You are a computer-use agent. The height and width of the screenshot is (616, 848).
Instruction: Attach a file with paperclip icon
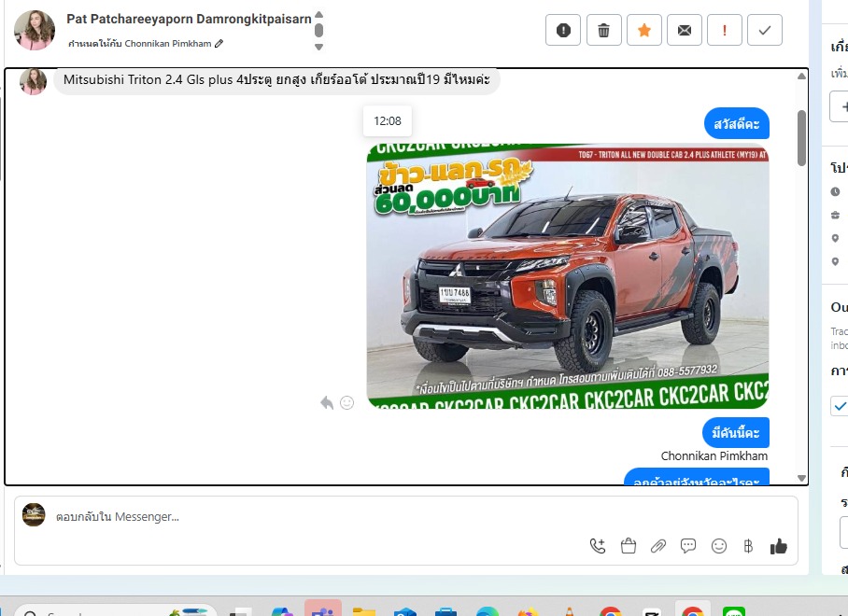click(658, 546)
